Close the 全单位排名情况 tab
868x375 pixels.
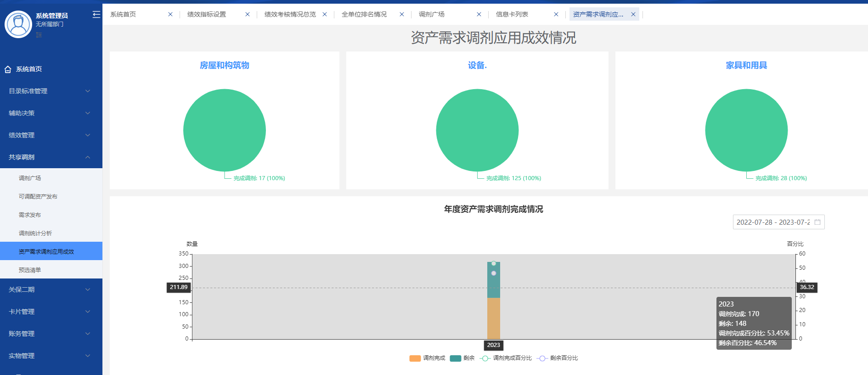(x=402, y=14)
